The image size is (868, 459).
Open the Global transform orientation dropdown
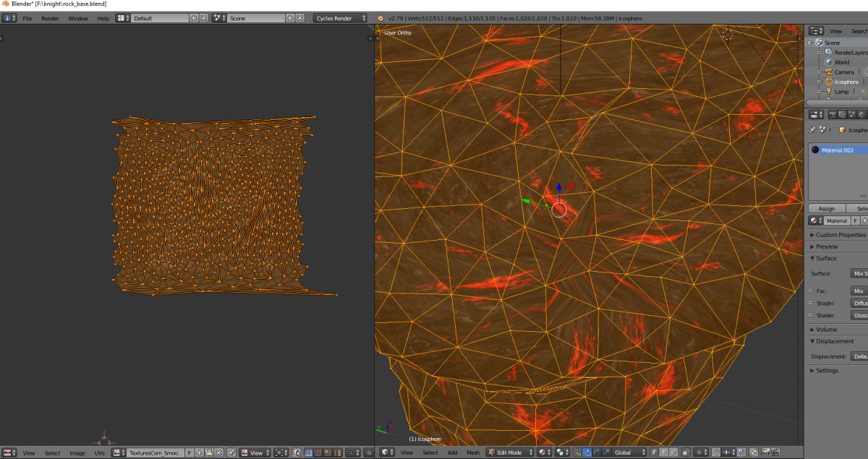point(630,452)
